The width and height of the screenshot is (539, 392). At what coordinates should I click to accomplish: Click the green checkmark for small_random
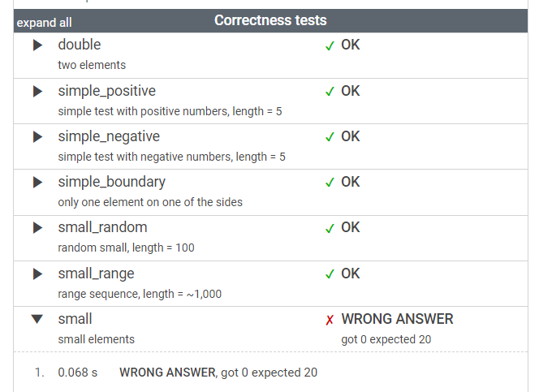click(x=330, y=228)
